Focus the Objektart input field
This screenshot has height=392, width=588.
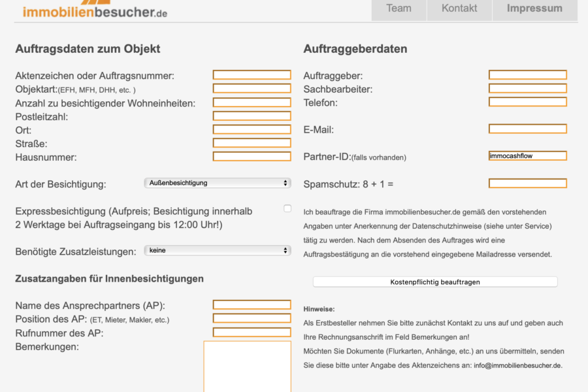(252, 88)
